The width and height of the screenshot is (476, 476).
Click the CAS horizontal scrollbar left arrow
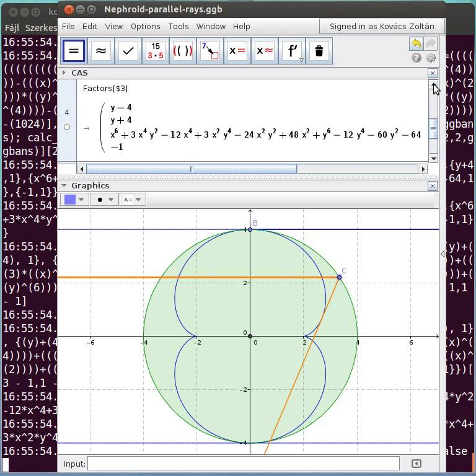click(x=81, y=169)
